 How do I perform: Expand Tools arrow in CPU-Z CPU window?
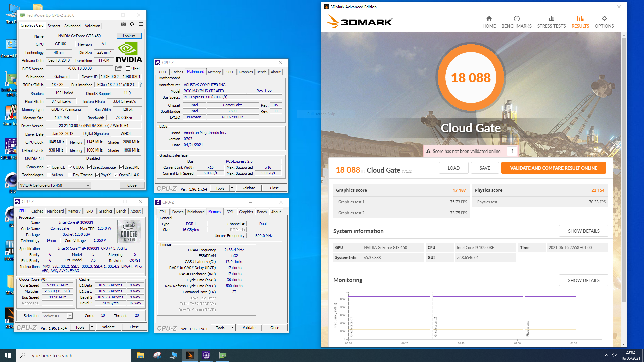(92, 327)
